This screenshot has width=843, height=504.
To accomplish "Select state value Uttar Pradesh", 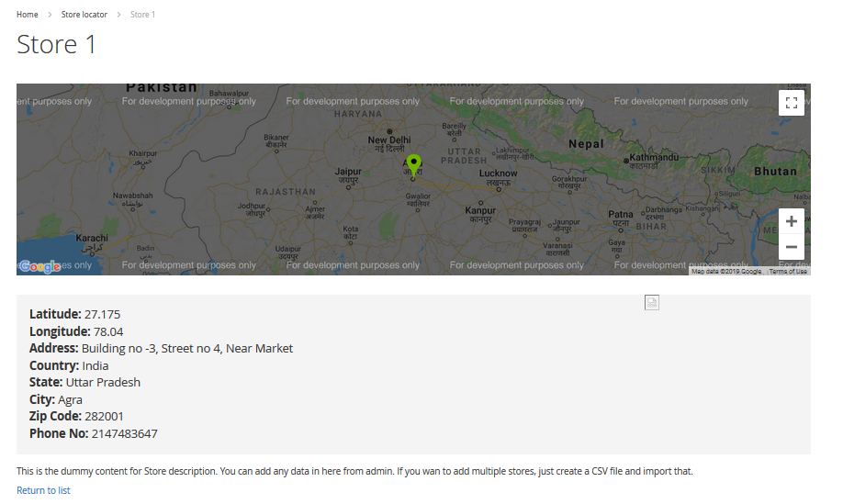I will [103, 382].
